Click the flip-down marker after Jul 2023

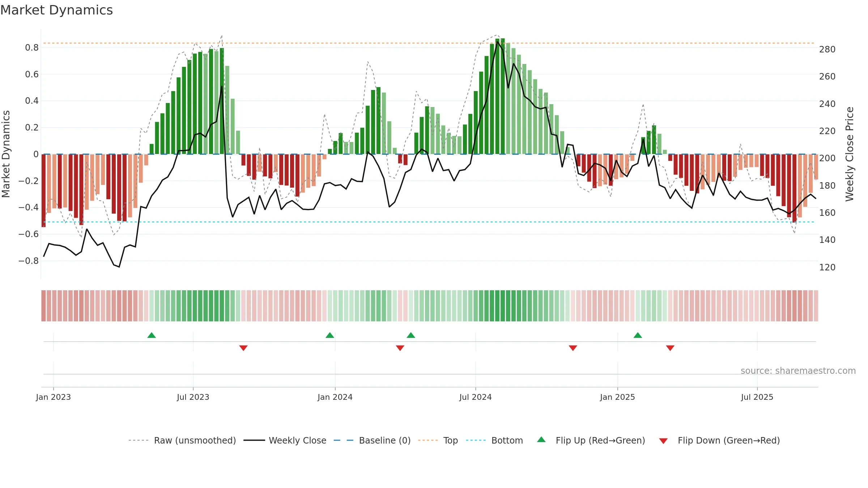pos(243,348)
